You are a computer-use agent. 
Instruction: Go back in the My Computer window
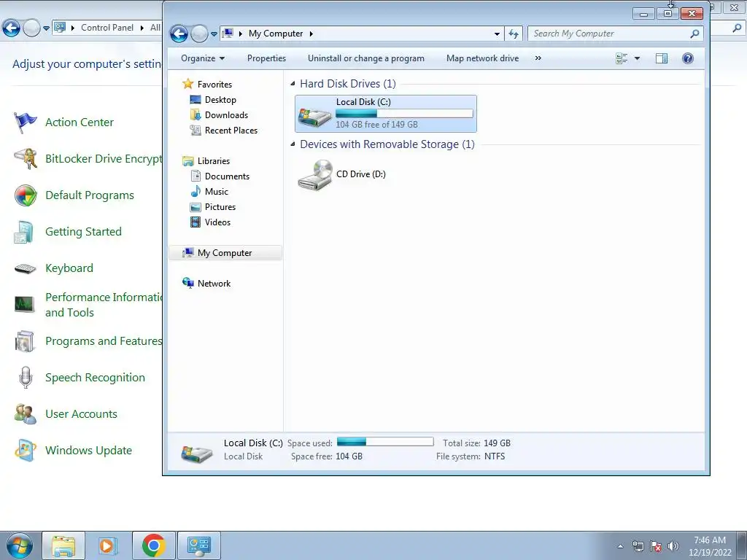(x=179, y=34)
